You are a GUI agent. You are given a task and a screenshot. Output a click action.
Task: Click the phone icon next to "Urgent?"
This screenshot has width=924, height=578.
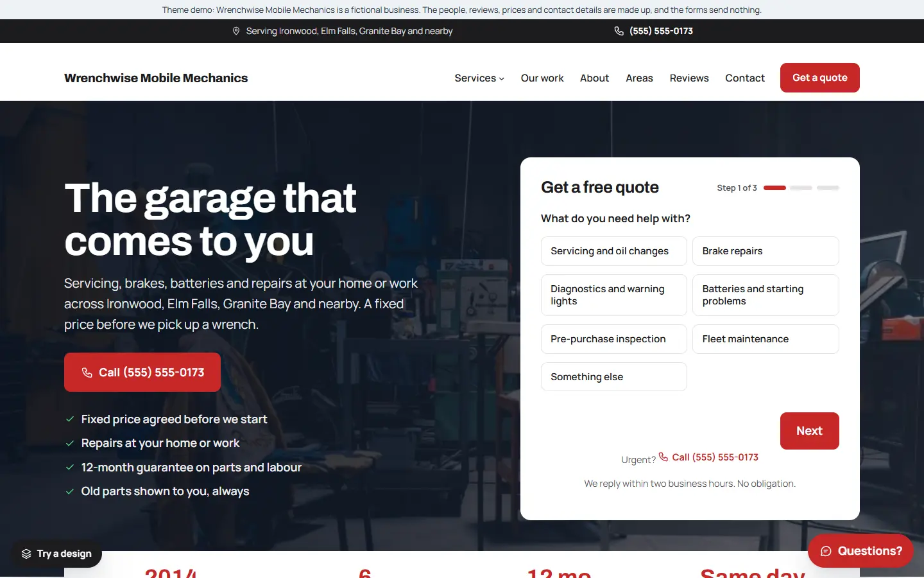pyautogui.click(x=663, y=457)
